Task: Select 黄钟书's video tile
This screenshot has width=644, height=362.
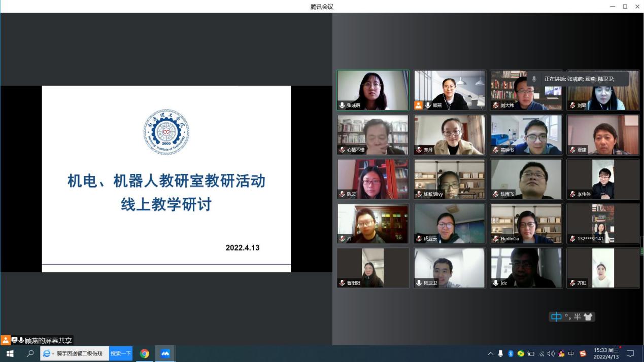Action: coord(526,134)
